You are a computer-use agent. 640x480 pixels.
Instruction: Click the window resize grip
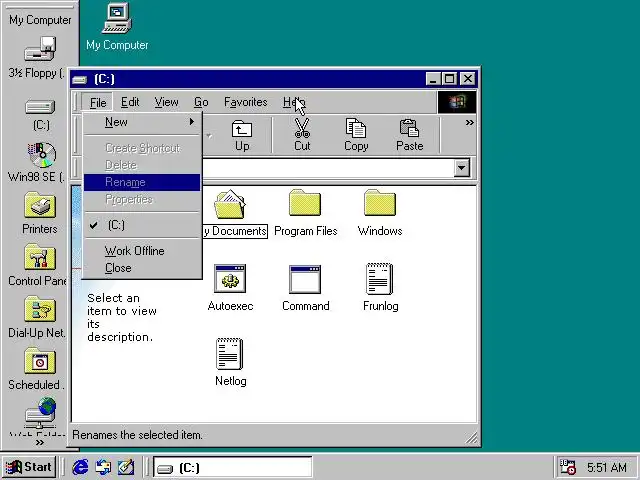pyautogui.click(x=471, y=438)
